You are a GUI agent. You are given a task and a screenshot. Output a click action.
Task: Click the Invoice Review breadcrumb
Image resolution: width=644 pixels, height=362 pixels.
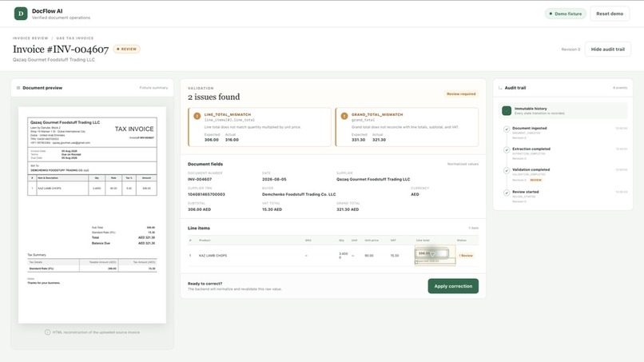click(x=30, y=38)
